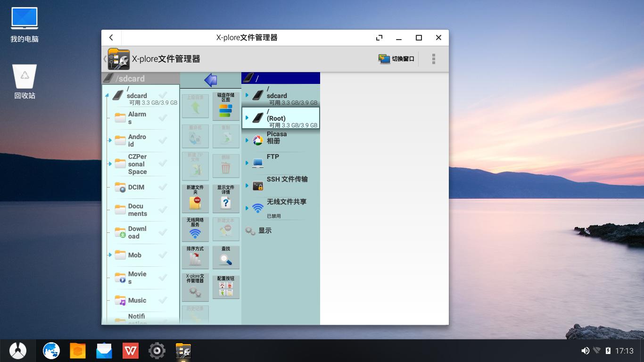The height and width of the screenshot is (362, 644).
Task: Expand the CZPersonalSpace folder arrow
Action: (x=110, y=164)
